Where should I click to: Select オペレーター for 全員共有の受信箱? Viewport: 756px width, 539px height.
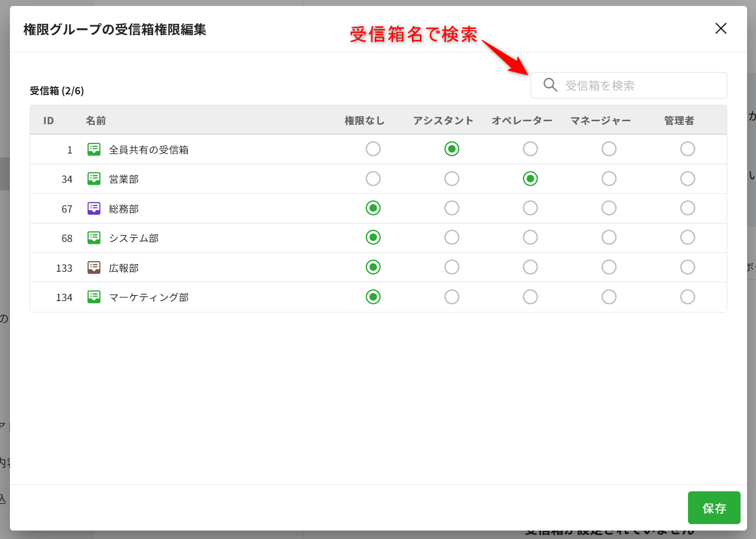(x=530, y=149)
